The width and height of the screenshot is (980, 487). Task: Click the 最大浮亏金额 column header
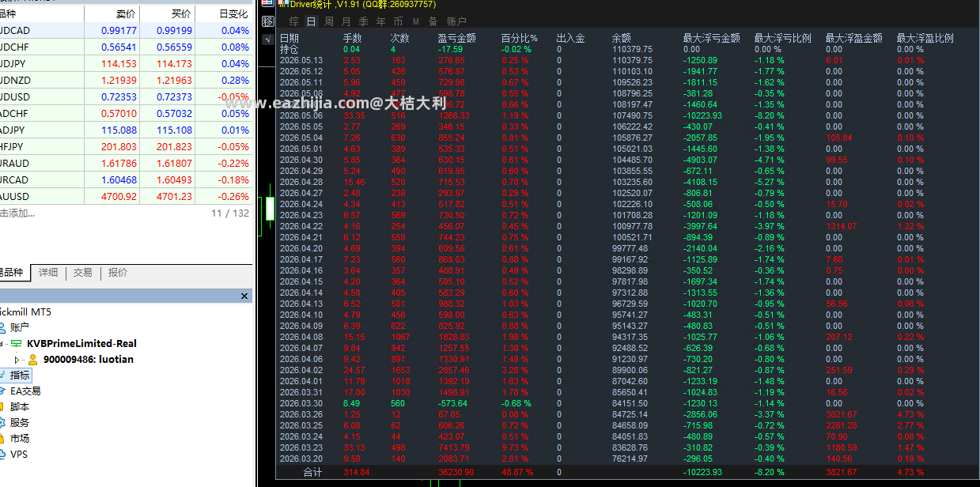[x=712, y=38]
